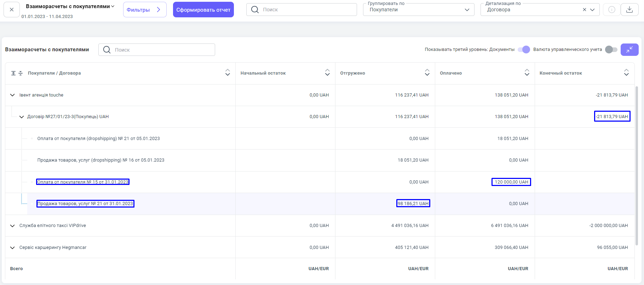The image size is (644, 285).
Task: Click the collapse all rows icon
Action: coord(21,73)
